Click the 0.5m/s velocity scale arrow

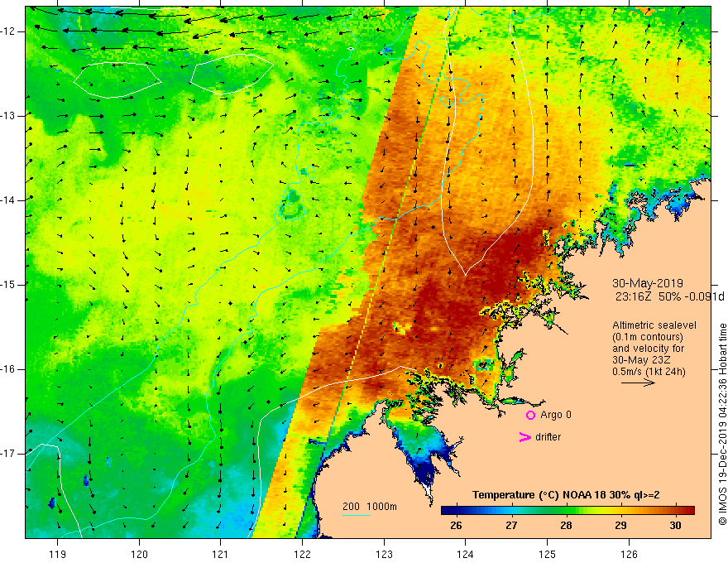(638, 383)
